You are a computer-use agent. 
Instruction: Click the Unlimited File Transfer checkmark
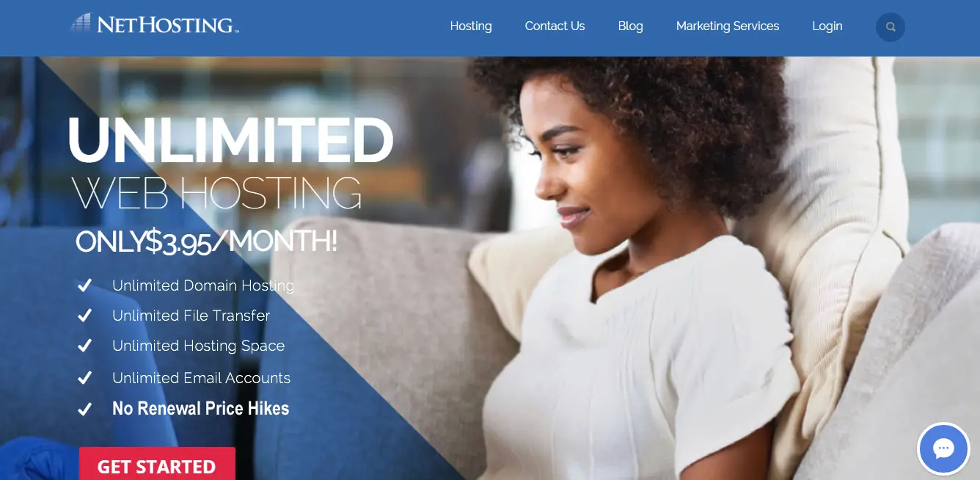[x=84, y=316]
